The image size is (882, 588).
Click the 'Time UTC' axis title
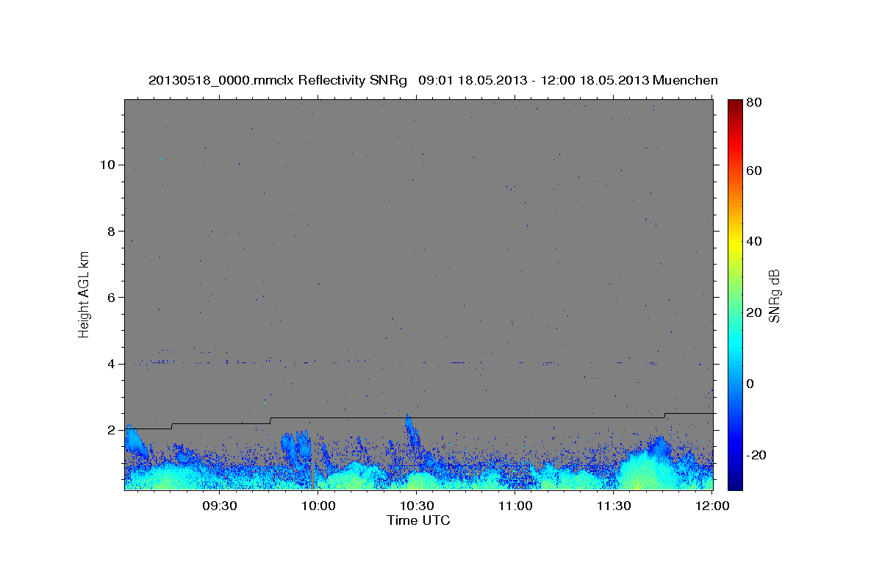418,520
